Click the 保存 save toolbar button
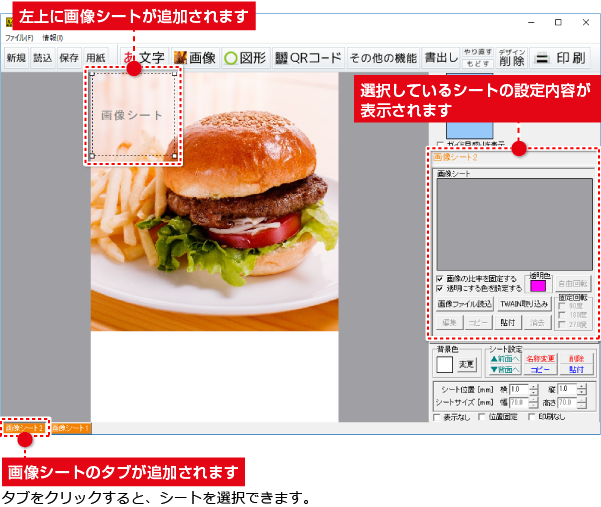The width and height of the screenshot is (601, 507). coord(69,58)
